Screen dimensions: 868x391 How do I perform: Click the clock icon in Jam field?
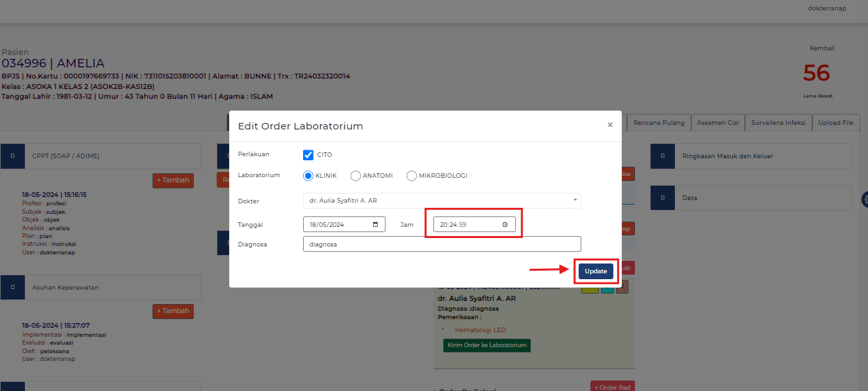pos(505,225)
